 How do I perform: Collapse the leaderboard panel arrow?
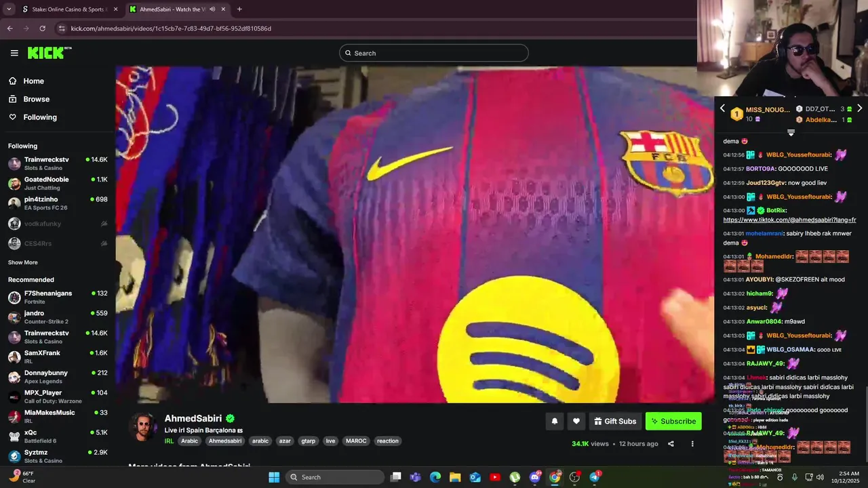791,133
